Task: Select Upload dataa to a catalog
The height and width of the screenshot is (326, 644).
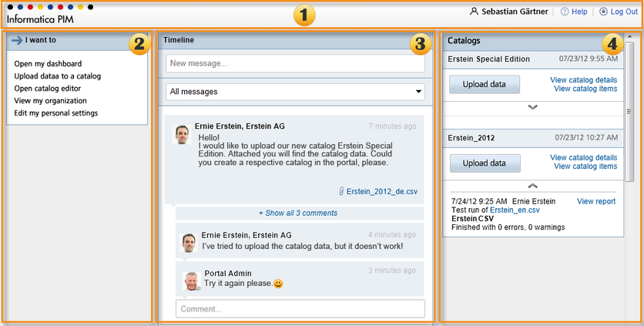Action: point(58,76)
